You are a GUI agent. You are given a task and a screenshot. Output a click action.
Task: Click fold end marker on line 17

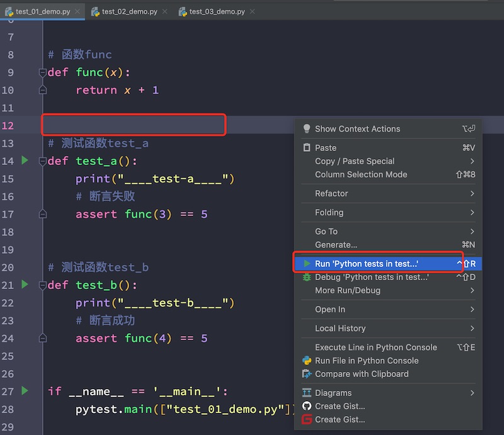click(43, 214)
